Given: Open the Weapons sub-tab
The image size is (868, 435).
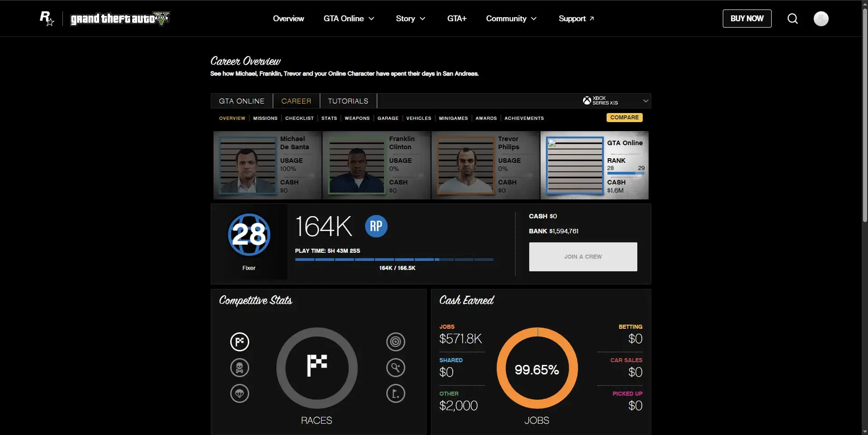Looking at the screenshot, I should (357, 118).
